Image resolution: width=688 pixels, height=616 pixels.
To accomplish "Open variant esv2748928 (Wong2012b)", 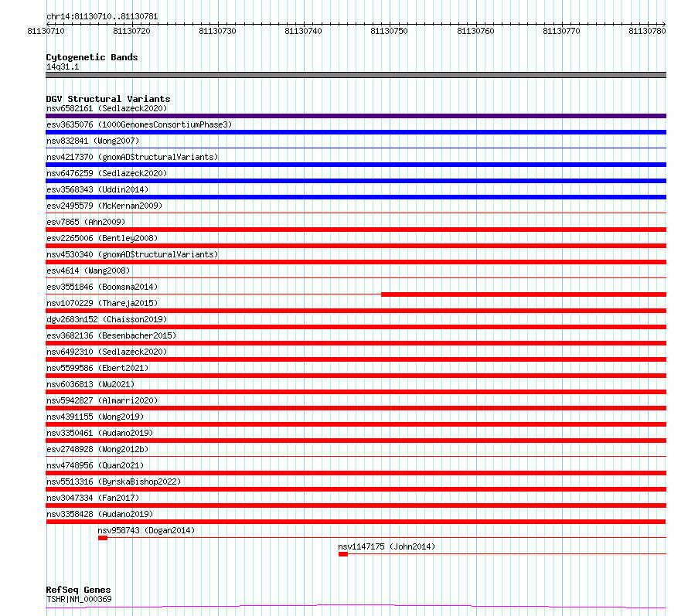I will 97,449.
